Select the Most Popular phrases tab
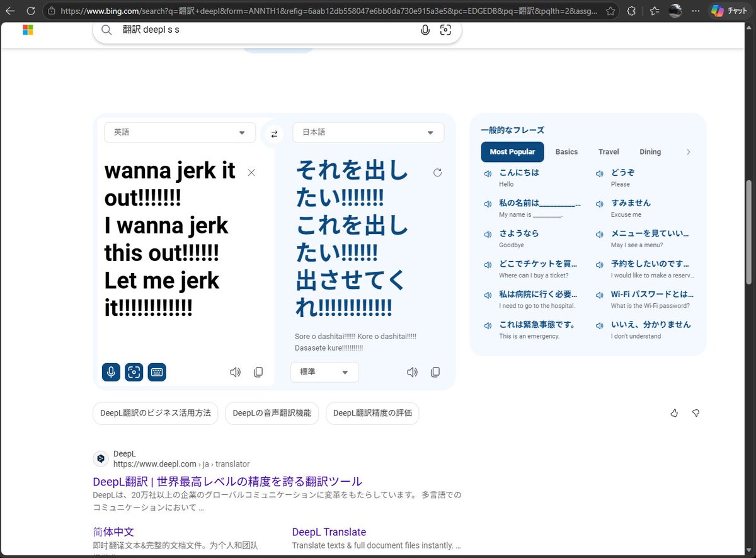The height and width of the screenshot is (558, 756). pyautogui.click(x=512, y=152)
